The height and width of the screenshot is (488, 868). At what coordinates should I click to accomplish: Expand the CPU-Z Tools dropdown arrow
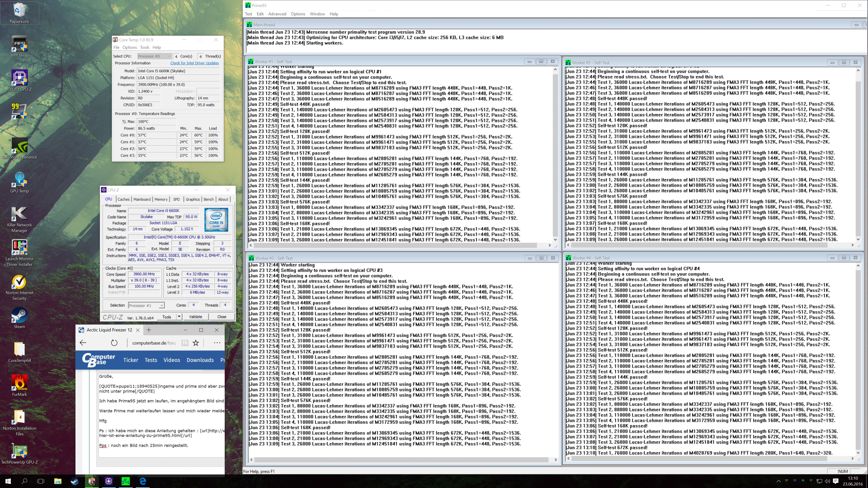click(179, 317)
